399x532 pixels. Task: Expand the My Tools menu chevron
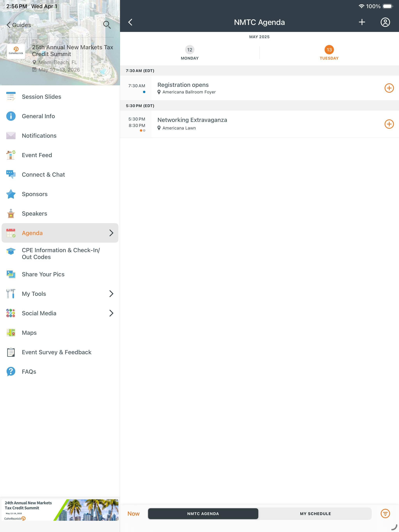[x=111, y=294]
